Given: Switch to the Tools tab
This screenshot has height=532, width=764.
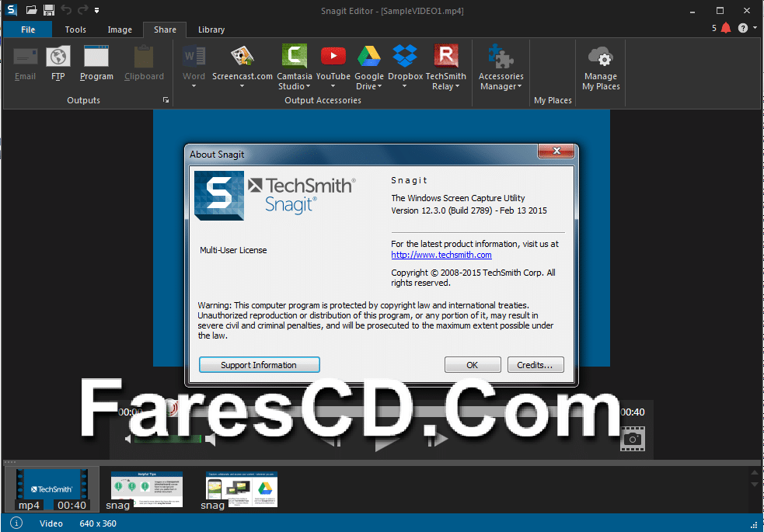Looking at the screenshot, I should pos(75,30).
